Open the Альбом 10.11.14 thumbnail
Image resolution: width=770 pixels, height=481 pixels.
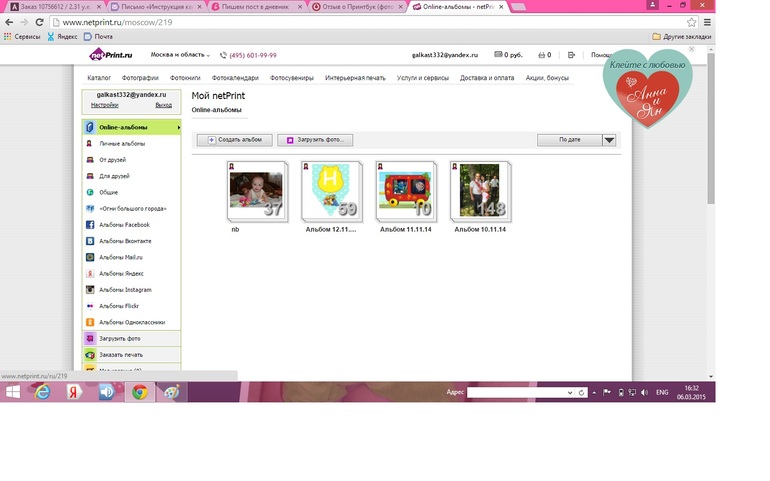[479, 192]
